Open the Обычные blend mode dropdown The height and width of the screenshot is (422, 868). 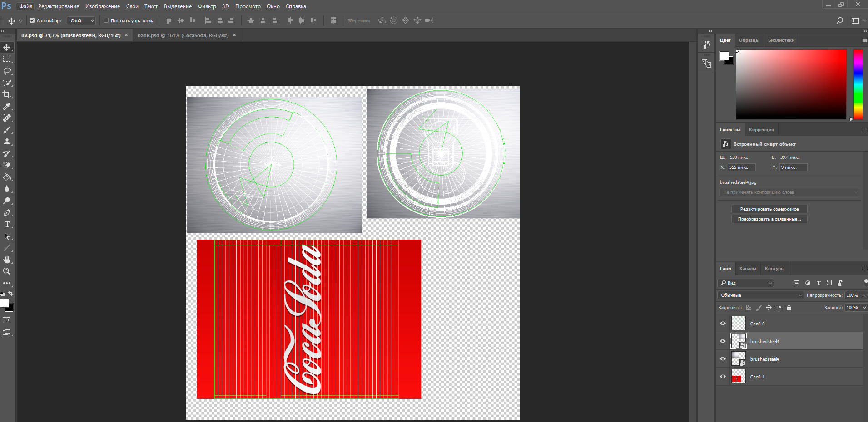tap(761, 295)
